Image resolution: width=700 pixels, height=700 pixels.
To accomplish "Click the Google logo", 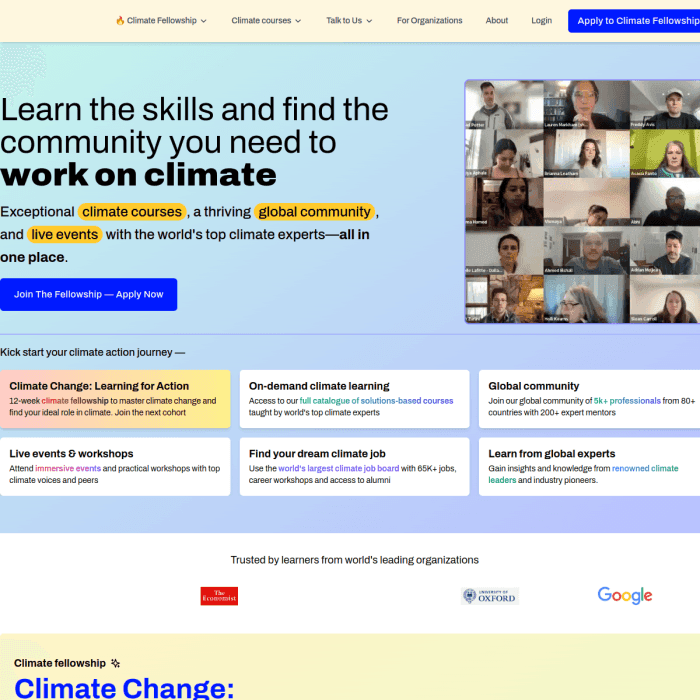I will coord(625,596).
